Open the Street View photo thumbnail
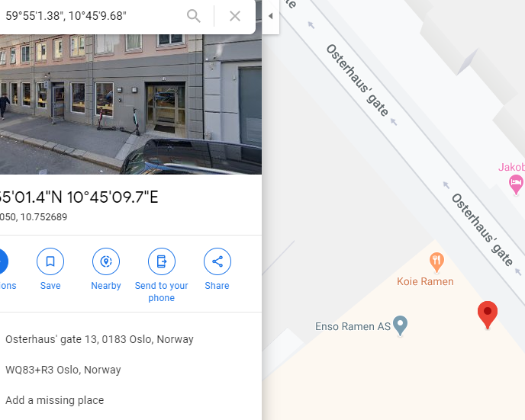 coord(130,104)
